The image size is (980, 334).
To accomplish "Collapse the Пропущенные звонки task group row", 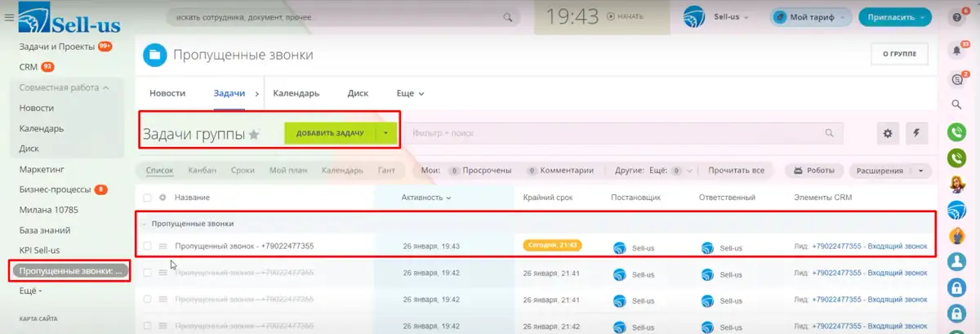I will [x=144, y=224].
